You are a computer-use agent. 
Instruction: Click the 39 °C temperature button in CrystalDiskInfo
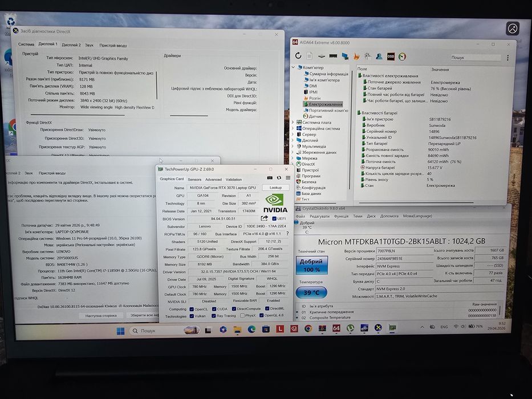(311, 292)
